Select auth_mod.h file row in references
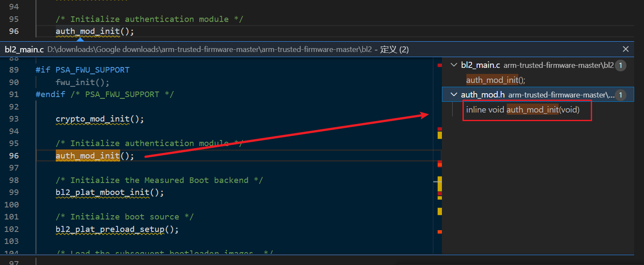This screenshot has width=644, height=265. pos(538,94)
